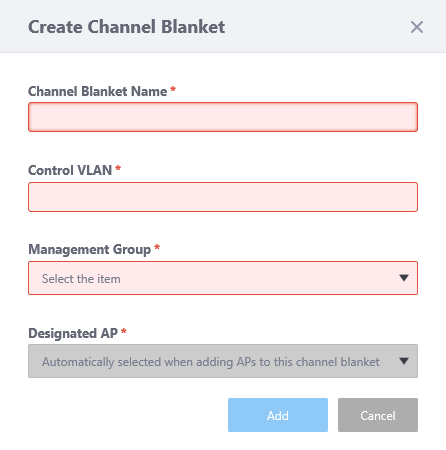The width and height of the screenshot is (446, 450).
Task: Close the Create Channel Blanket dialog
Action: [x=417, y=27]
